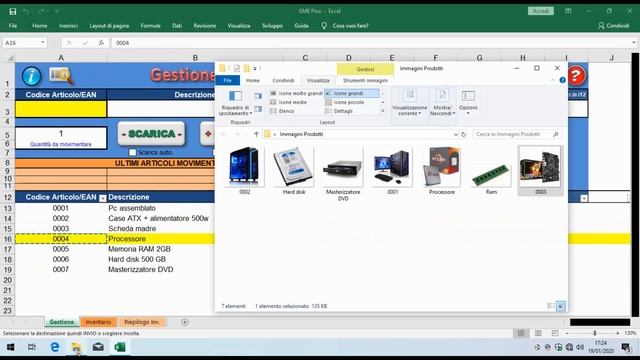The height and width of the screenshot is (360, 640).
Task: Expand layout gallery more arrow
Action: pos(383,111)
